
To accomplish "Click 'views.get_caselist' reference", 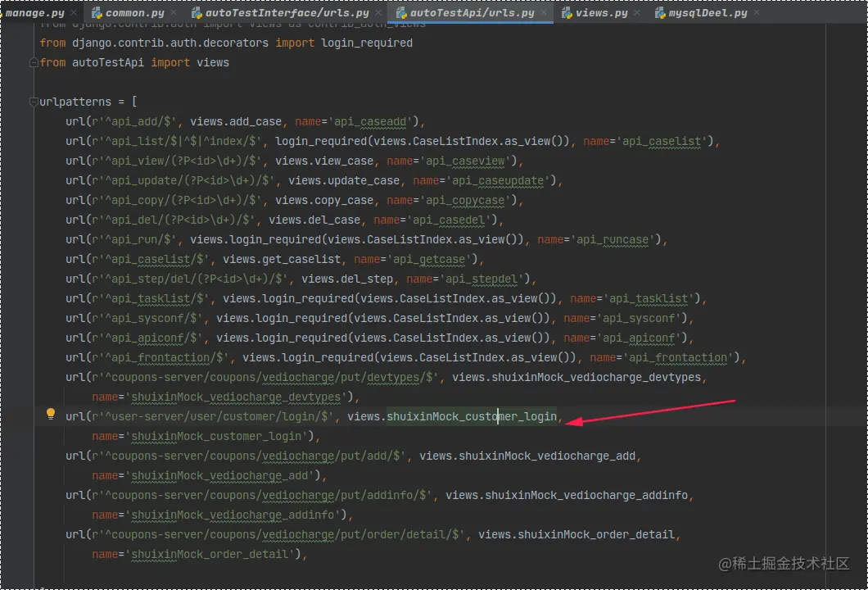I will tap(282, 259).
